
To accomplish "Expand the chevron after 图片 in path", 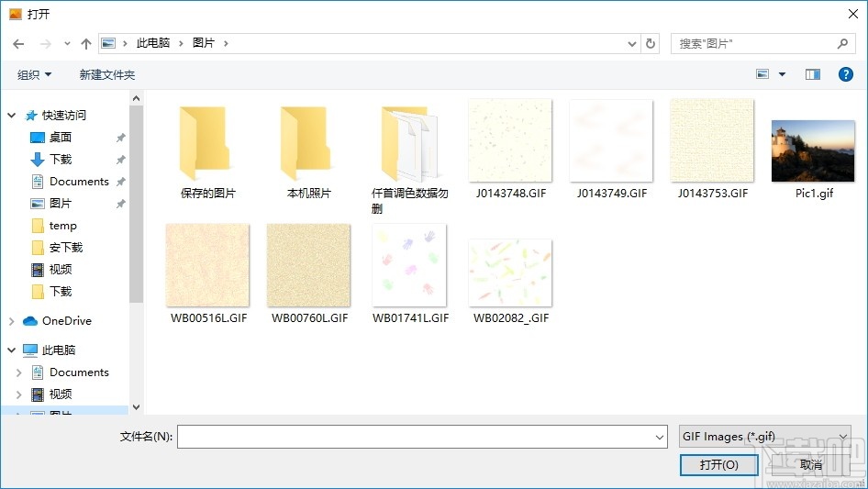I will 226,43.
